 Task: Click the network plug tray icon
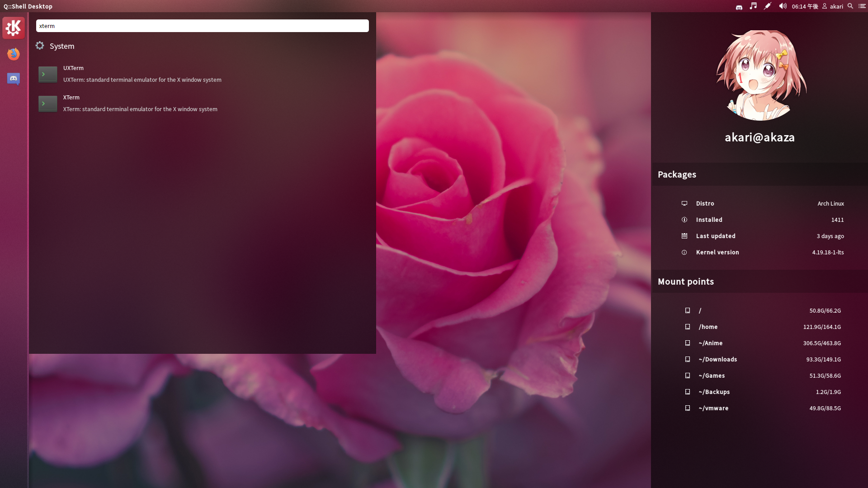click(x=768, y=6)
